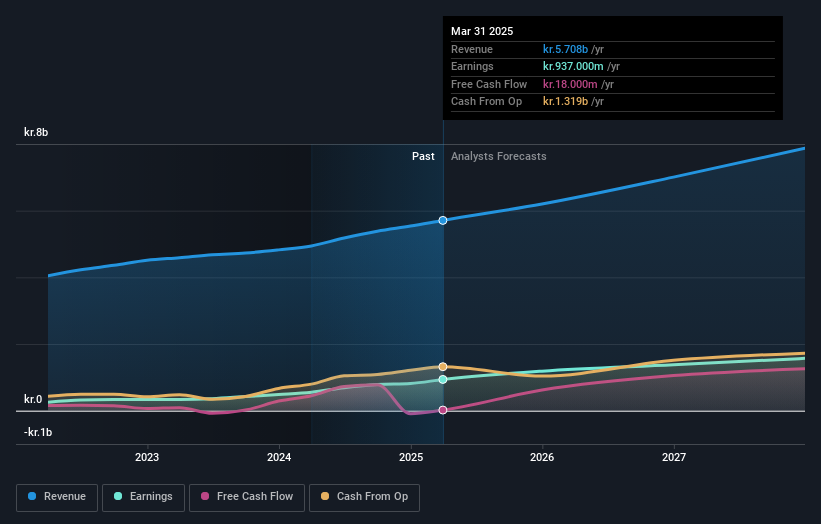Click the kr.1.319b cash from op value
This screenshot has width=821, height=524.
(x=565, y=102)
